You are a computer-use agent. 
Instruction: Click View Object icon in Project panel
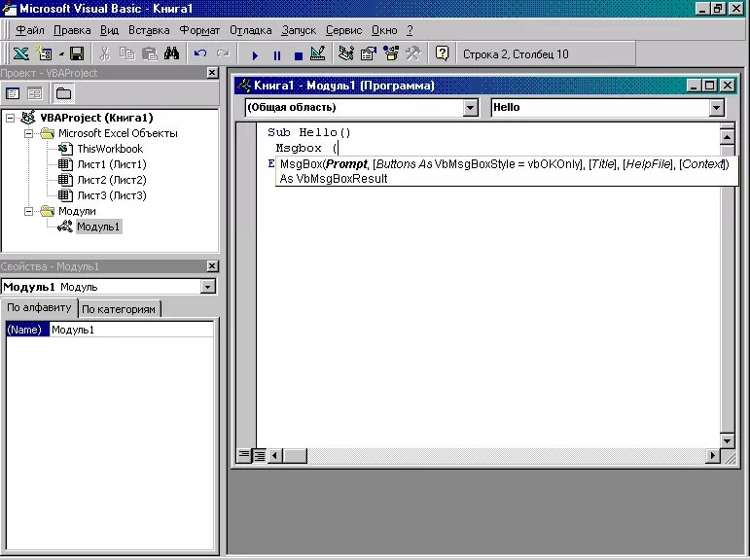point(35,93)
